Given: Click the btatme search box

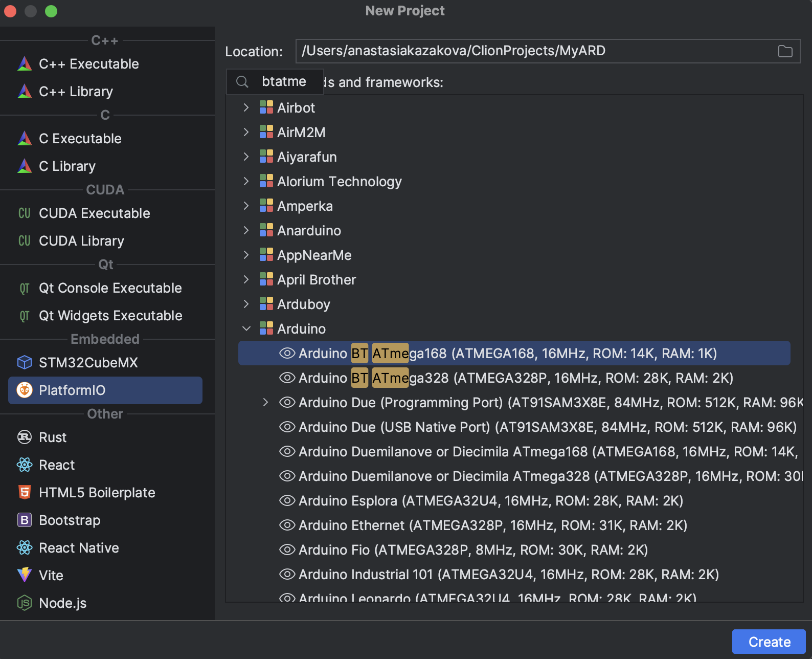Looking at the screenshot, I should tap(275, 82).
